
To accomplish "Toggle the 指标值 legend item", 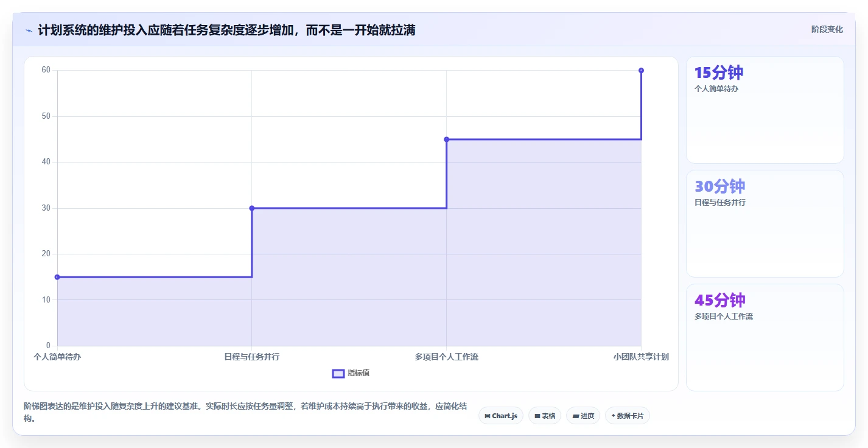I will pyautogui.click(x=351, y=373).
